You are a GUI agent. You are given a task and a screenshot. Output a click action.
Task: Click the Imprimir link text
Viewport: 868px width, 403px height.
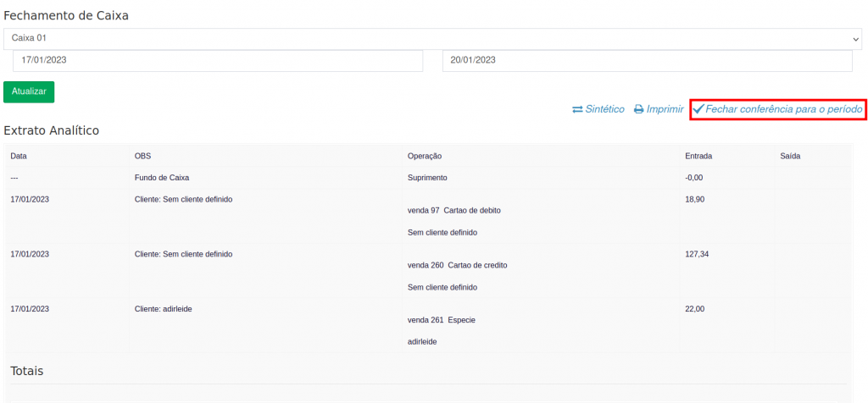665,110
